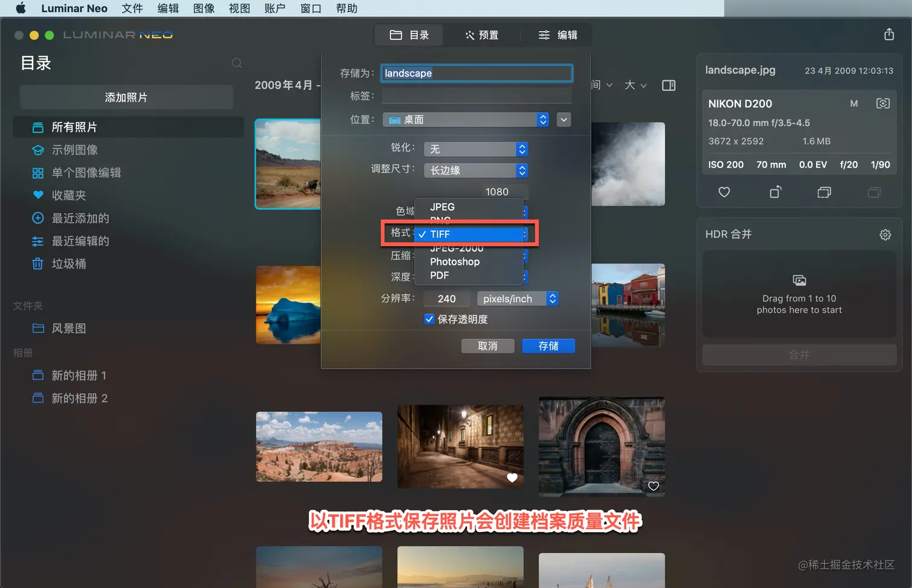Select the cloudy smoke sky thumbnail
Viewport: 912px width, 588px height.
[628, 164]
